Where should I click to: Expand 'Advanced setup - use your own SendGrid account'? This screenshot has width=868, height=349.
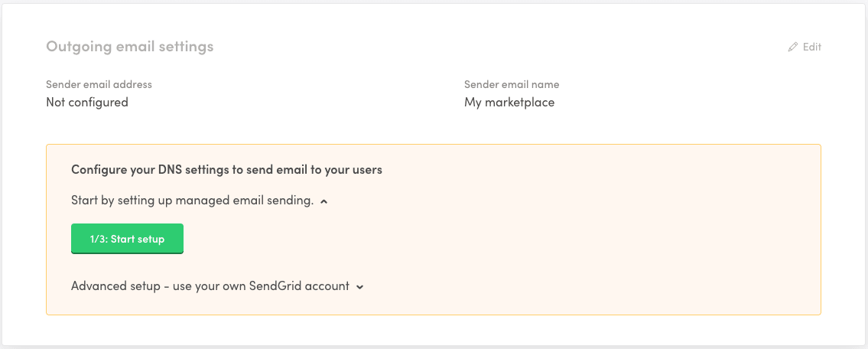[210, 286]
